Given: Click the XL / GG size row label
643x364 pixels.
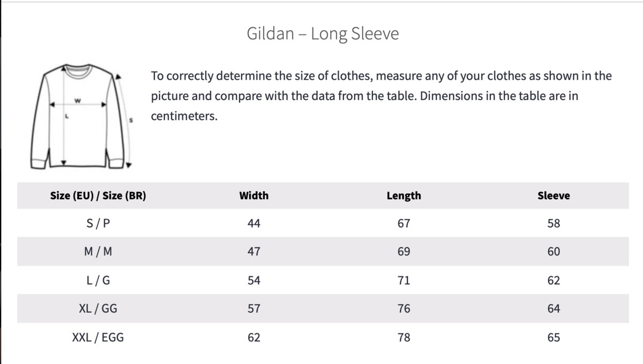Looking at the screenshot, I should click(98, 308).
